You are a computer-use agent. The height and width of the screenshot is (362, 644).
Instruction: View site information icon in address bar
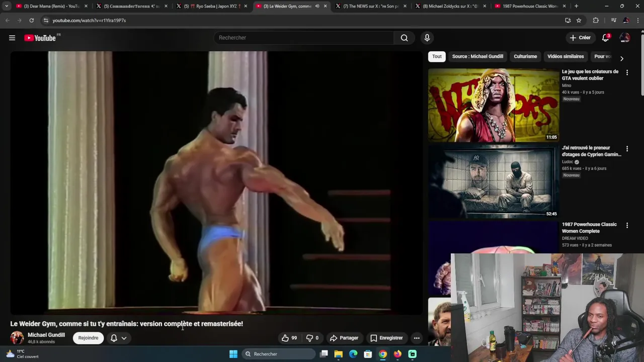[x=46, y=20]
